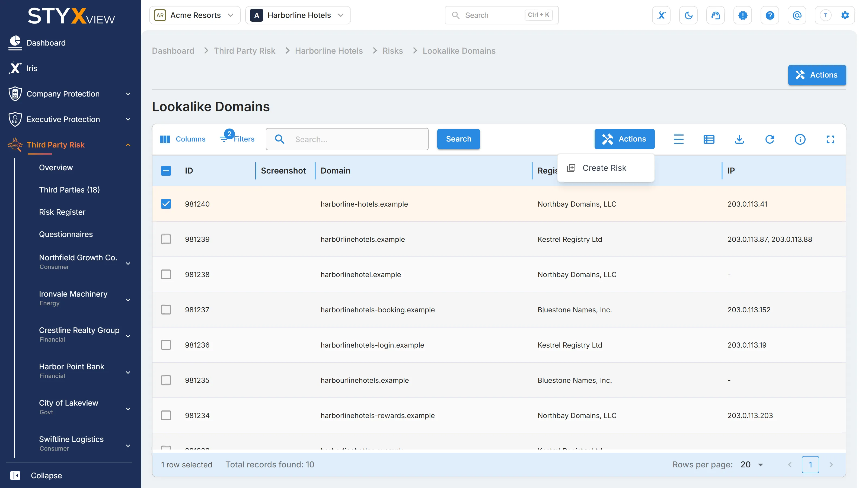868x488 pixels.
Task: Check row 981238 checkbox
Action: (166, 274)
